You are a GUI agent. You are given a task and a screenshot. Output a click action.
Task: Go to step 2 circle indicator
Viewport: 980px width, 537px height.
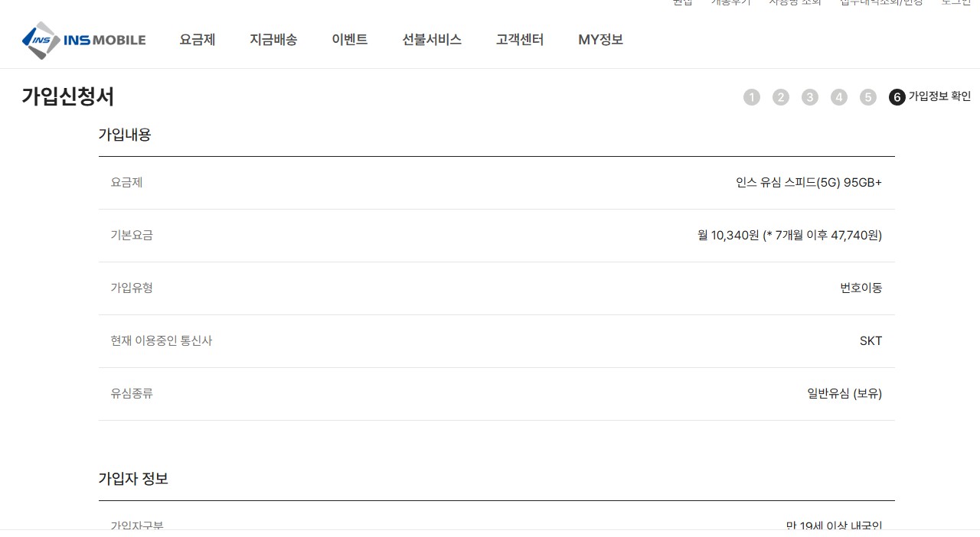[781, 97]
